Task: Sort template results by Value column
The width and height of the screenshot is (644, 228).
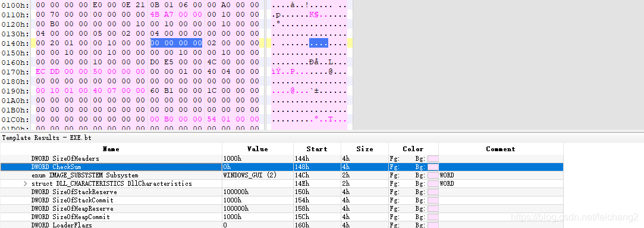Action: pyautogui.click(x=257, y=149)
